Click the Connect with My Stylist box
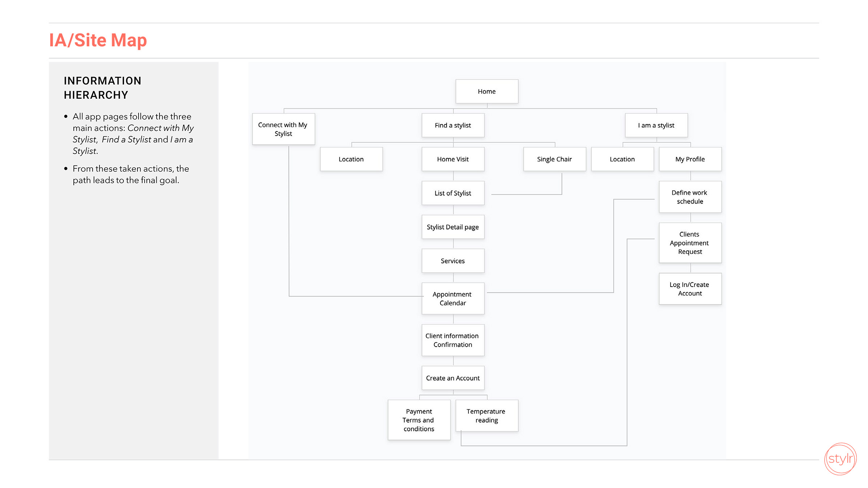868x488 pixels. click(283, 129)
